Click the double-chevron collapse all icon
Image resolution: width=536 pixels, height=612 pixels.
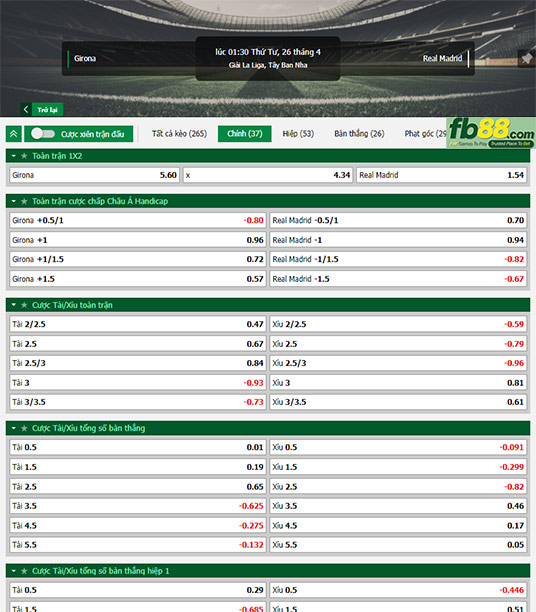click(x=14, y=134)
